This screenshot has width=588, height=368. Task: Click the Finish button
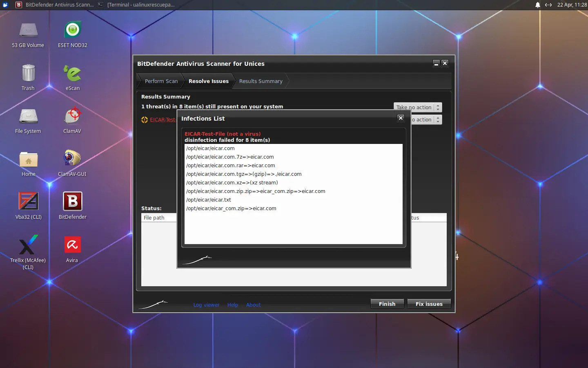(x=387, y=304)
